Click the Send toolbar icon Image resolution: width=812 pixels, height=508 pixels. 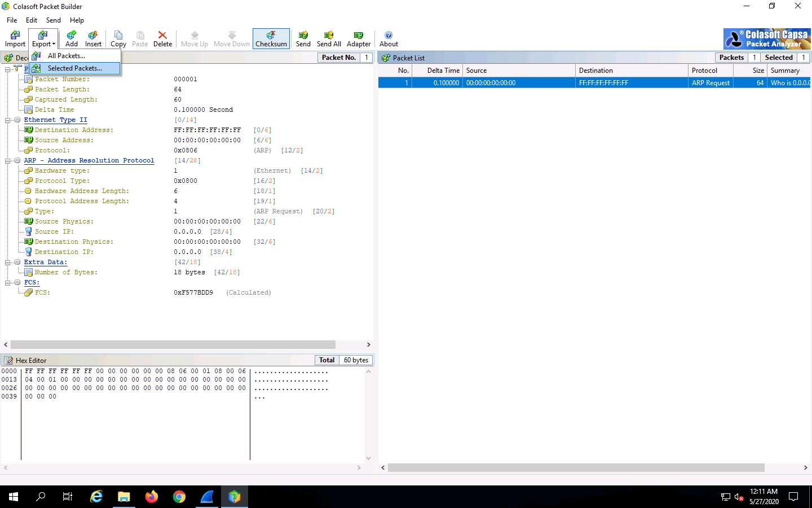(303, 39)
